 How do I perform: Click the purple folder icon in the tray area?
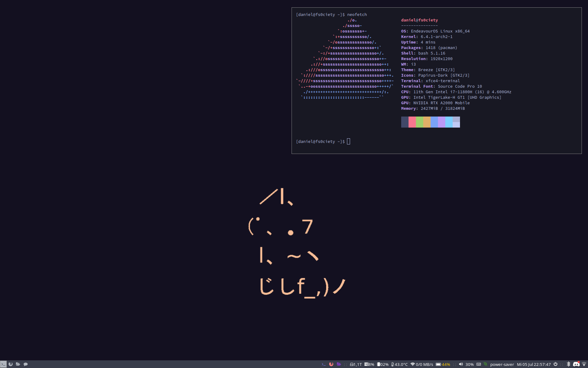(x=339, y=364)
